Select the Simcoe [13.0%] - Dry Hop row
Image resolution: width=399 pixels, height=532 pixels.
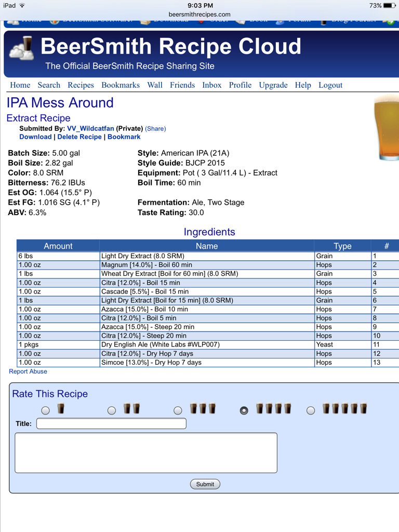208,362
